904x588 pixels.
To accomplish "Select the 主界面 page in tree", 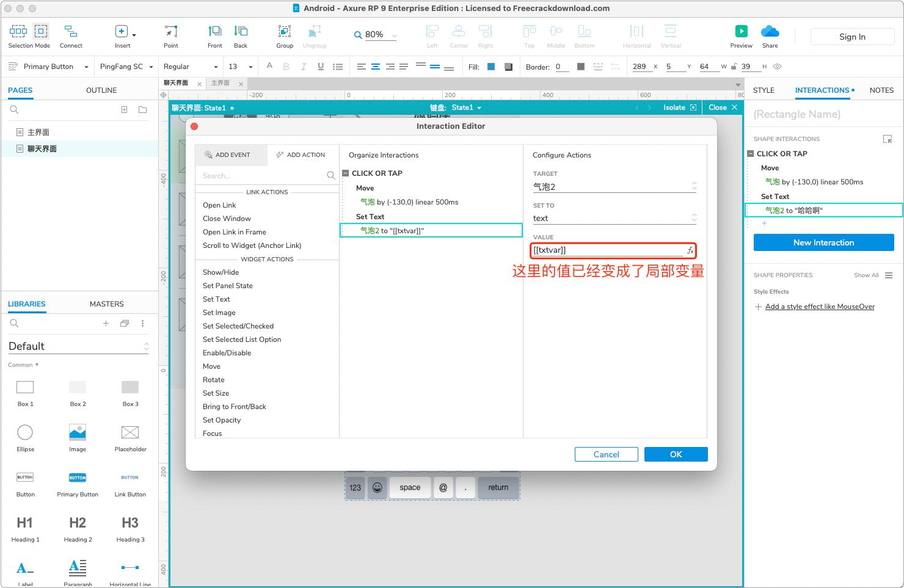I will point(38,132).
